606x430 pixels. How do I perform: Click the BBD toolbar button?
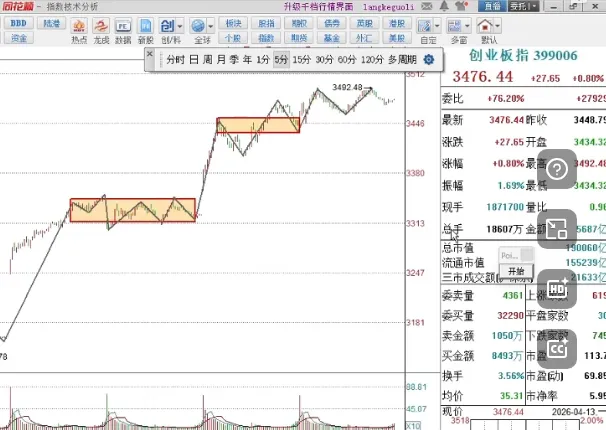[x=19, y=23]
